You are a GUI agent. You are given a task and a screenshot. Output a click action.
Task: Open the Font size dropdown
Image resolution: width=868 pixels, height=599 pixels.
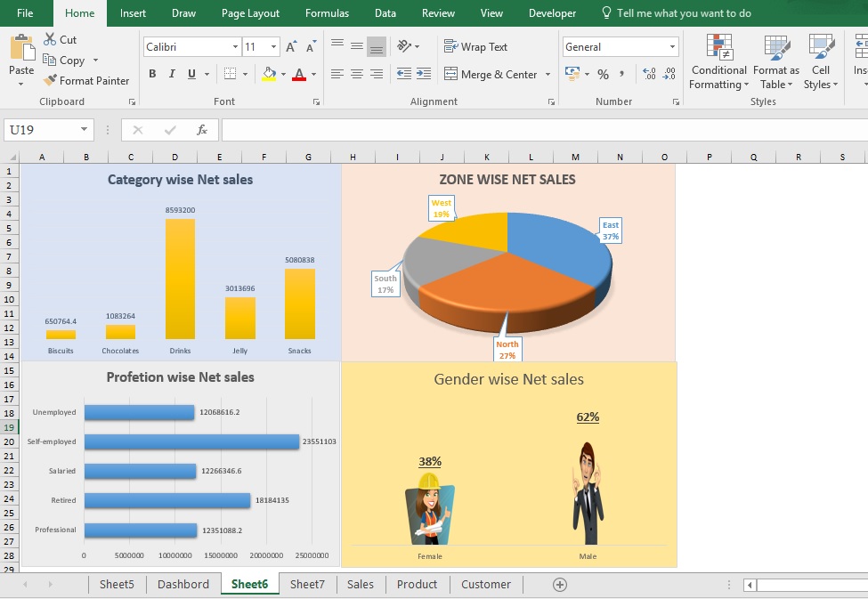[x=273, y=47]
